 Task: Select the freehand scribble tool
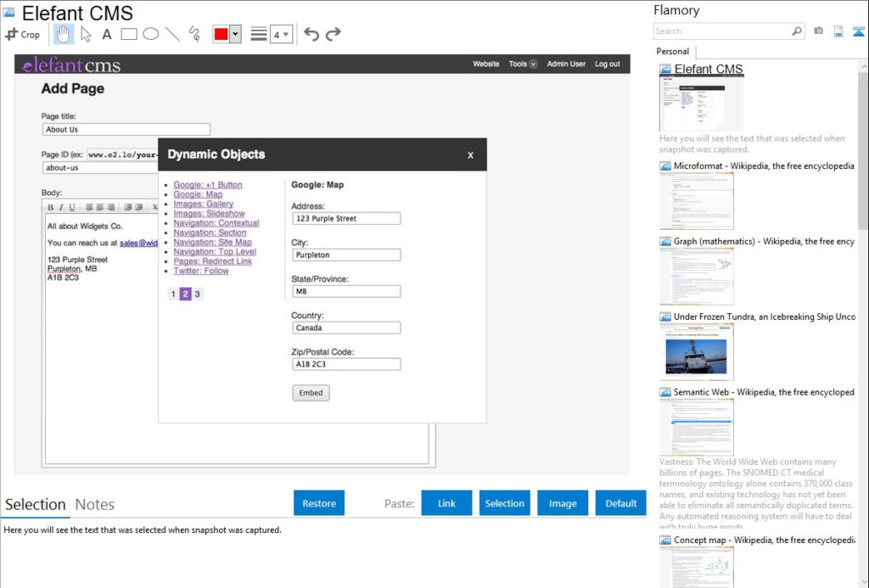(x=193, y=34)
